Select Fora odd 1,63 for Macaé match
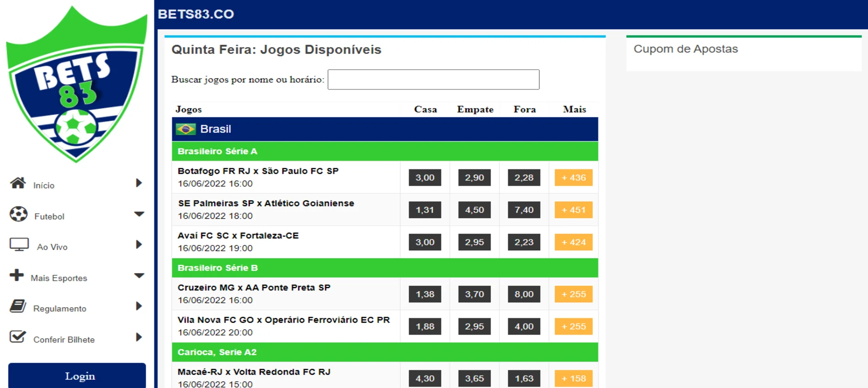Screen dimensions: 868x388 click(x=524, y=378)
